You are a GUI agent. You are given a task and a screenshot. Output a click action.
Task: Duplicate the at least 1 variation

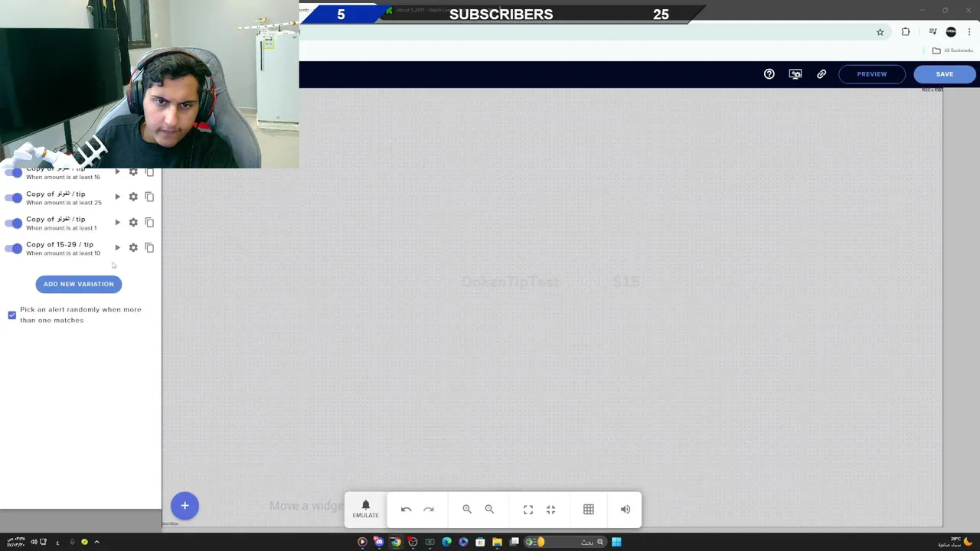coord(149,222)
